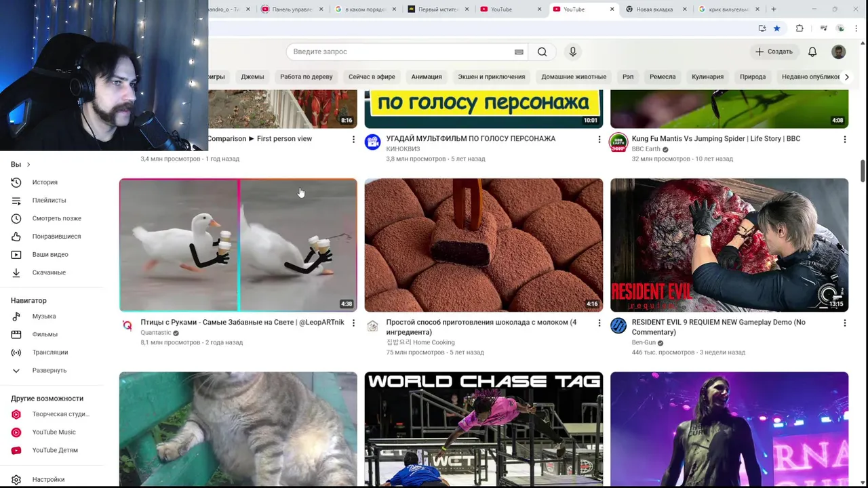The height and width of the screenshot is (488, 868).
Task: Show more category chips with right arrow
Action: (846, 77)
